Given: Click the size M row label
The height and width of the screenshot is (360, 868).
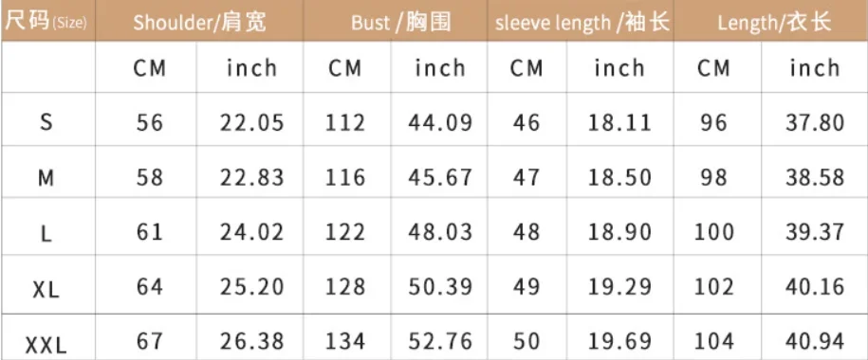Looking at the screenshot, I should click(x=47, y=177).
